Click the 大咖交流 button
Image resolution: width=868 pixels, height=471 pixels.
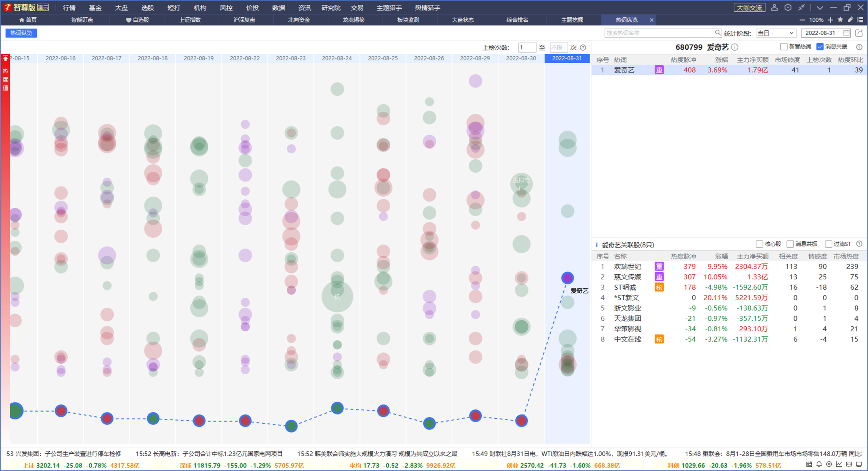click(750, 8)
